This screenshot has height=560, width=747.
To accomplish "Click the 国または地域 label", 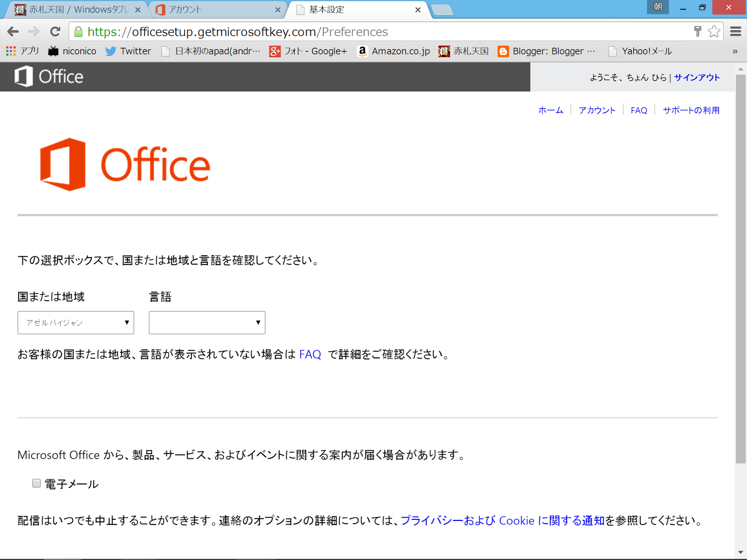I will (x=51, y=297).
